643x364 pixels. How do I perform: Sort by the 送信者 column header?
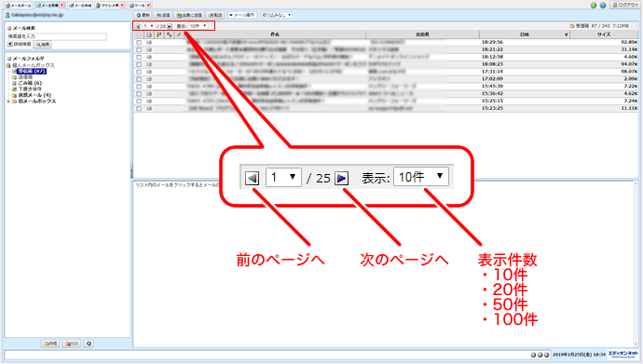click(422, 34)
